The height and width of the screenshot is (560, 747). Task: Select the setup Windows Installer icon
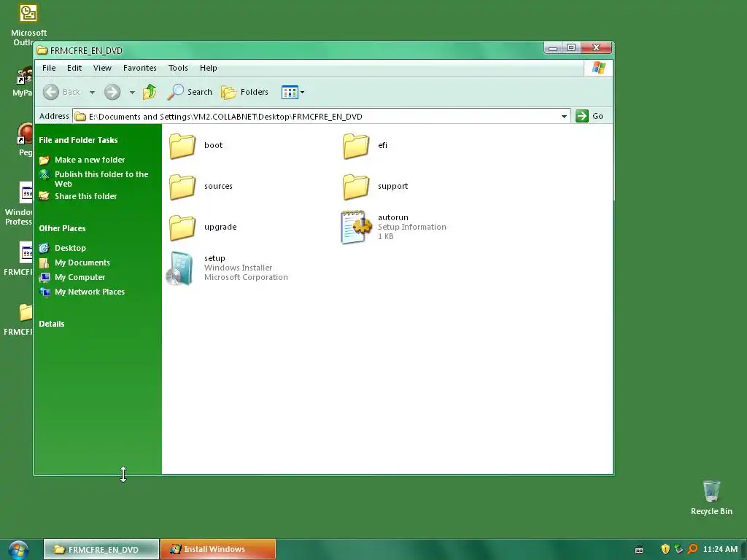179,268
